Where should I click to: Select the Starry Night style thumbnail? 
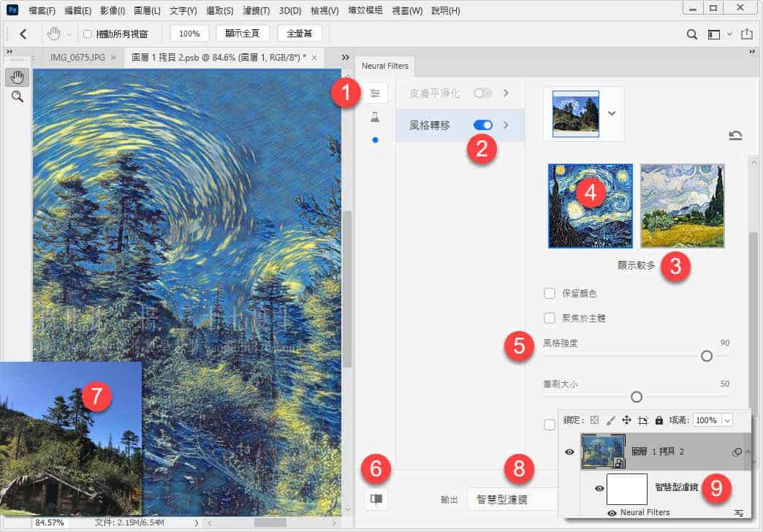[x=591, y=206]
